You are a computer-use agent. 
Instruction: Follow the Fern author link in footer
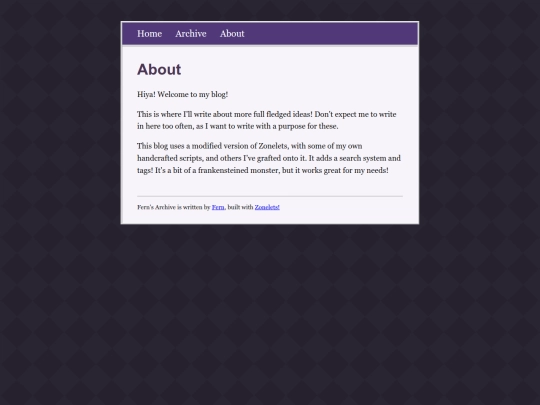218,207
